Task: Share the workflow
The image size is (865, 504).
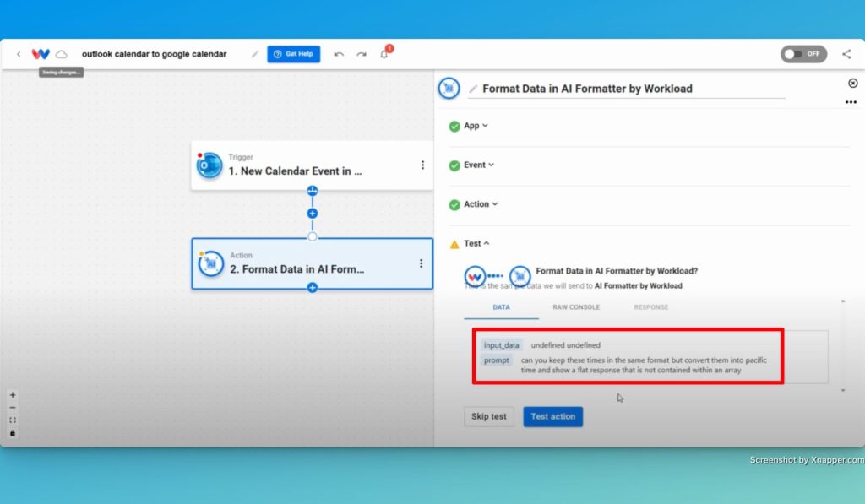Action: 846,54
